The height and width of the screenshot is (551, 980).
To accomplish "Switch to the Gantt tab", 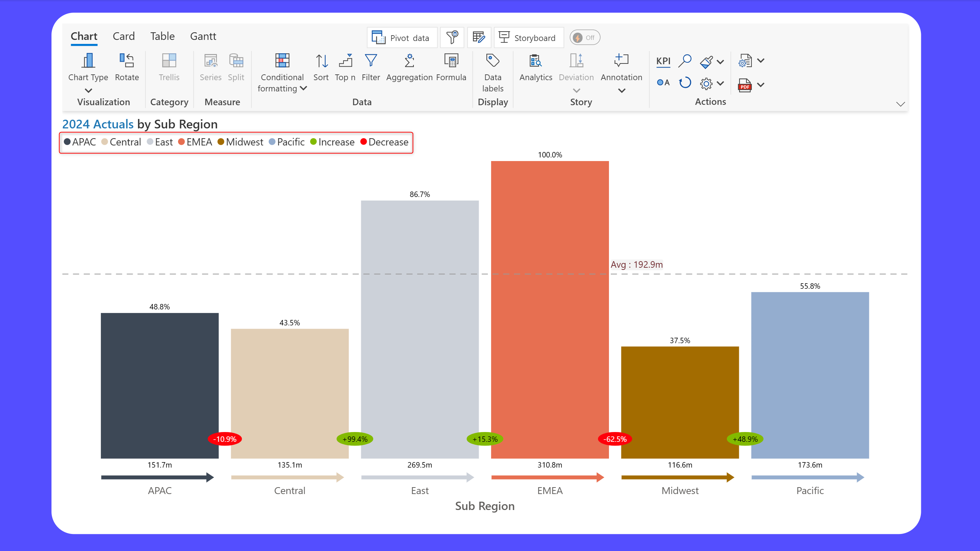I will point(203,36).
